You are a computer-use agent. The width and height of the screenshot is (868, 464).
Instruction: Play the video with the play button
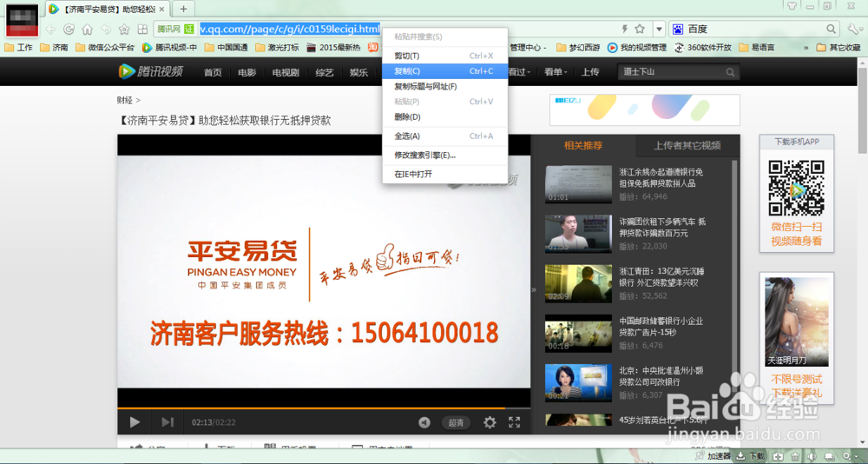pyautogui.click(x=135, y=422)
